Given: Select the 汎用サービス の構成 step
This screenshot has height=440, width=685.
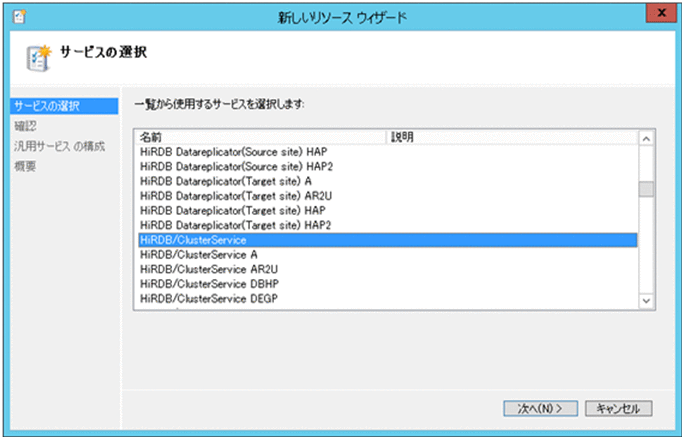Looking at the screenshot, I should pos(59,146).
